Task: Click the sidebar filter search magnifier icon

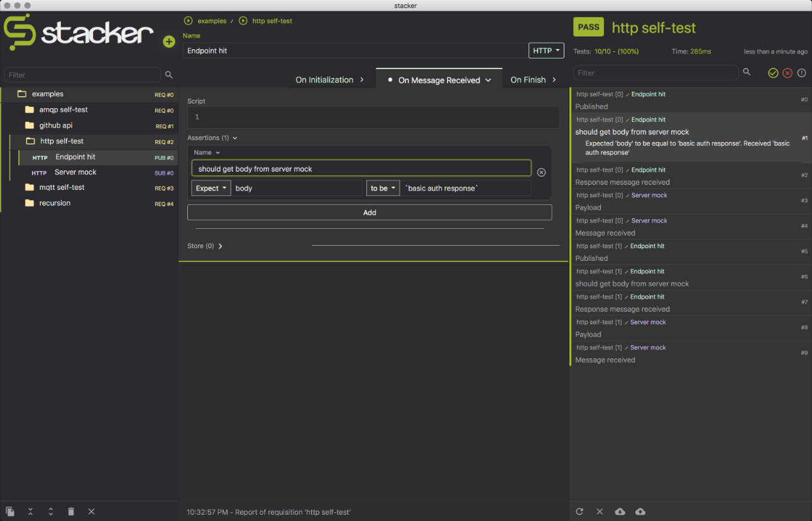Action: [168, 75]
